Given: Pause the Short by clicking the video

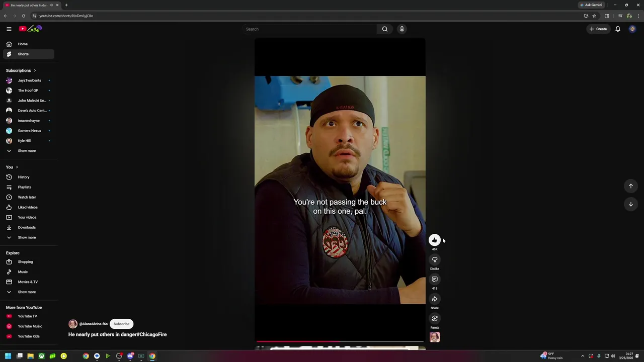Looking at the screenshot, I should tap(340, 190).
